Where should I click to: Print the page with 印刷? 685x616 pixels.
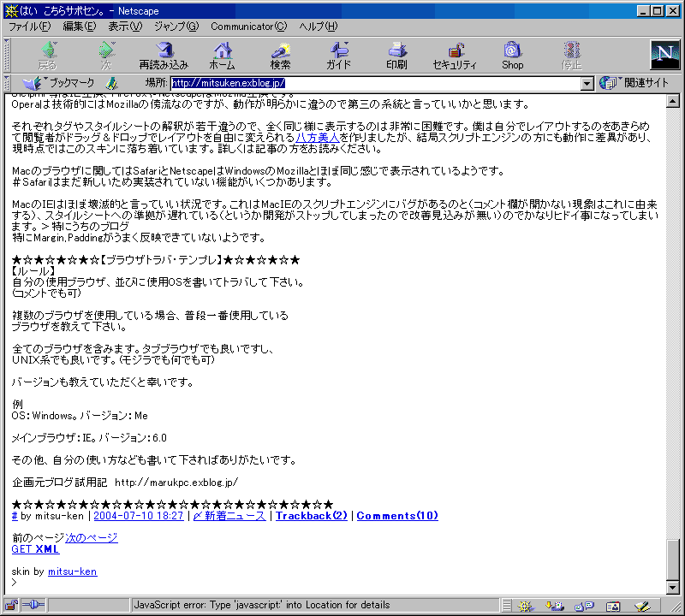396,56
